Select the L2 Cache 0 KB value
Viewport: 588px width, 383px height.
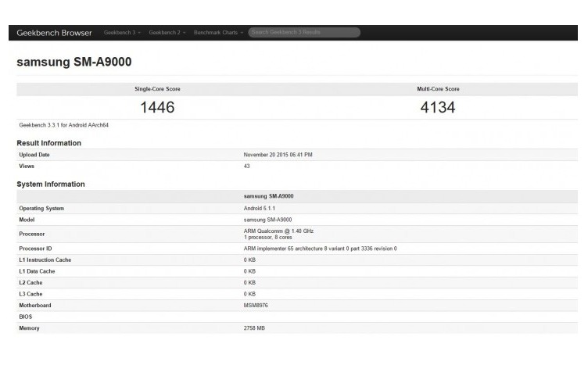point(249,283)
